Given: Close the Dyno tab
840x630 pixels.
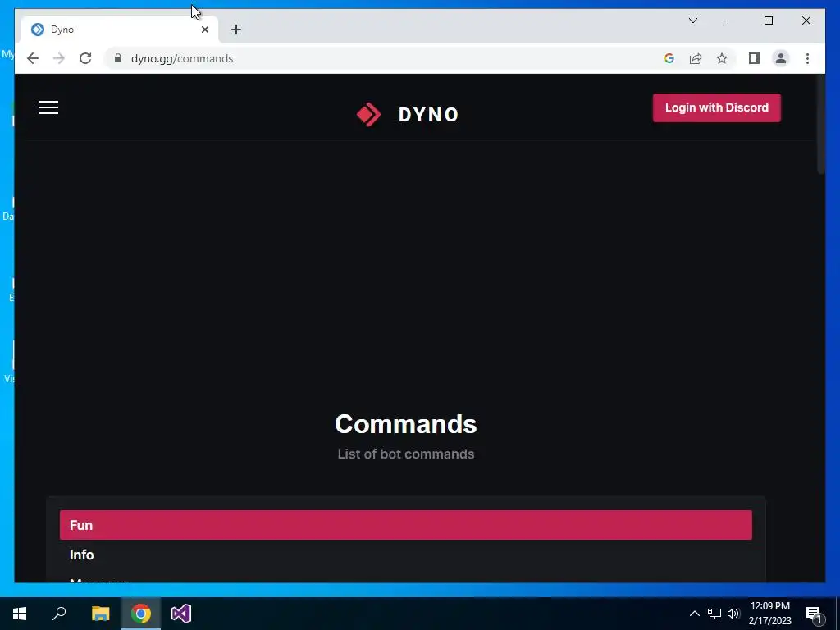Looking at the screenshot, I should click(x=204, y=30).
